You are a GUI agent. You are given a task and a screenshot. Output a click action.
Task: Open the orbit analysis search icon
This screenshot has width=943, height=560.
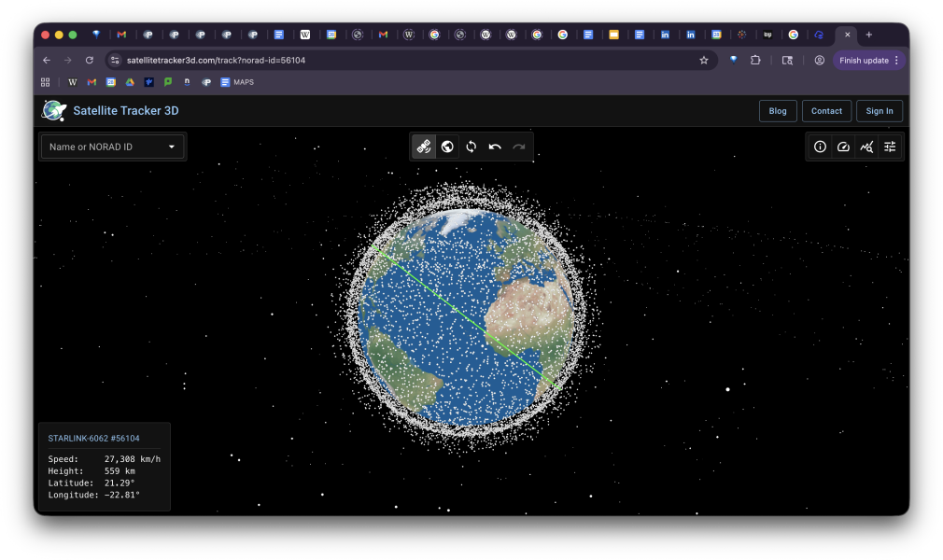866,147
